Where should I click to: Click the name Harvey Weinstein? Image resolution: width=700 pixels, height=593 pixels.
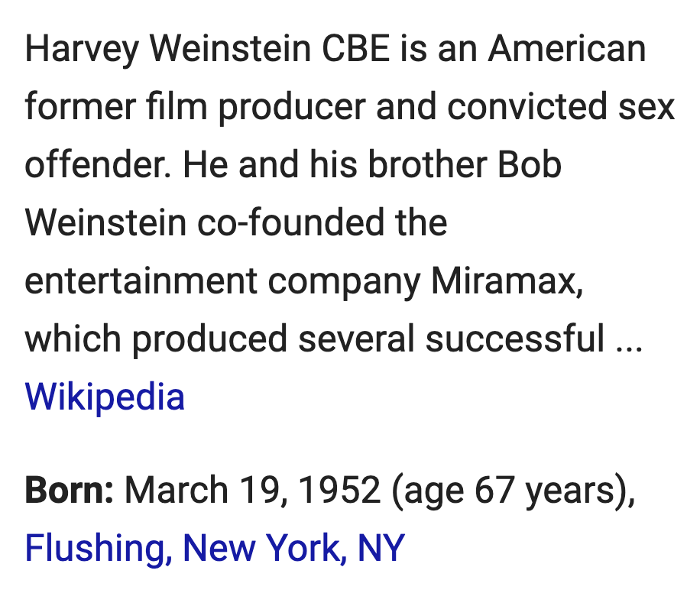point(167,49)
